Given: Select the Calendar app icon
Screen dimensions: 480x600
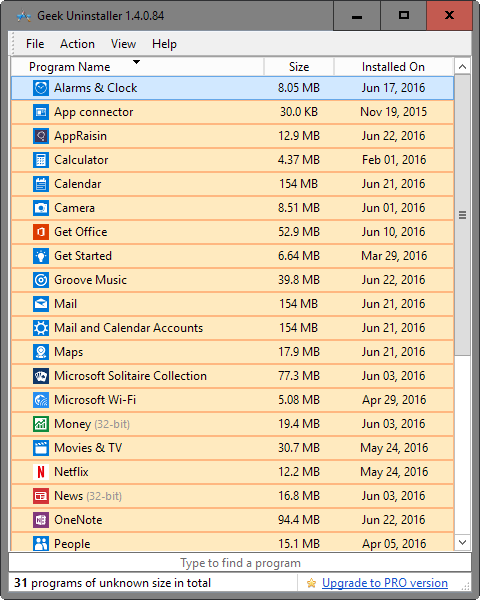Looking at the screenshot, I should click(41, 184).
